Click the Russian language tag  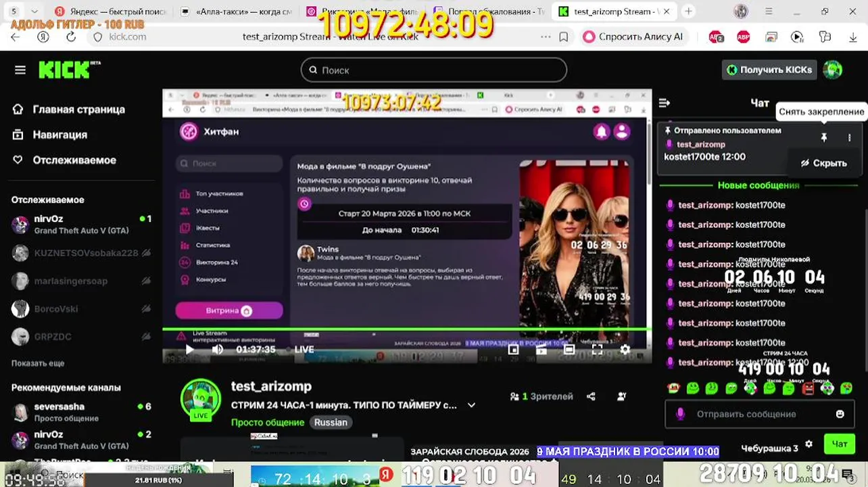331,422
